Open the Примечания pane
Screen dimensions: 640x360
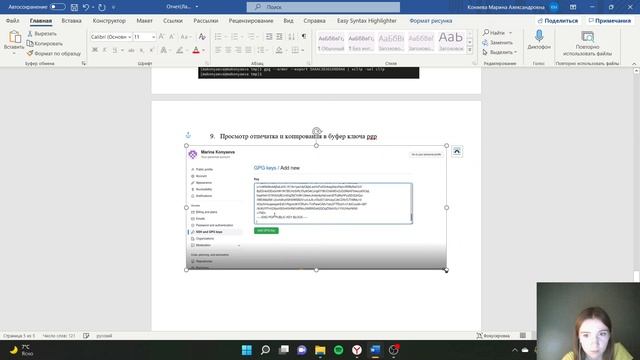click(x=609, y=20)
